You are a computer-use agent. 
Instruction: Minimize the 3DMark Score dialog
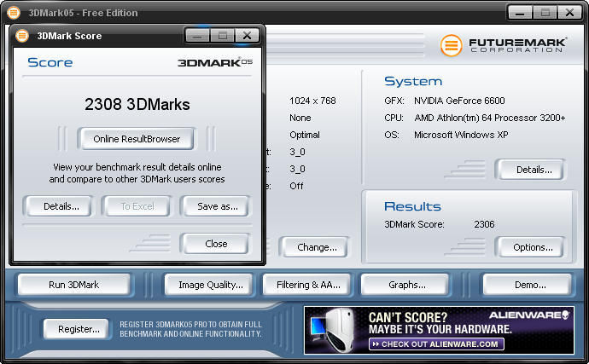click(197, 36)
